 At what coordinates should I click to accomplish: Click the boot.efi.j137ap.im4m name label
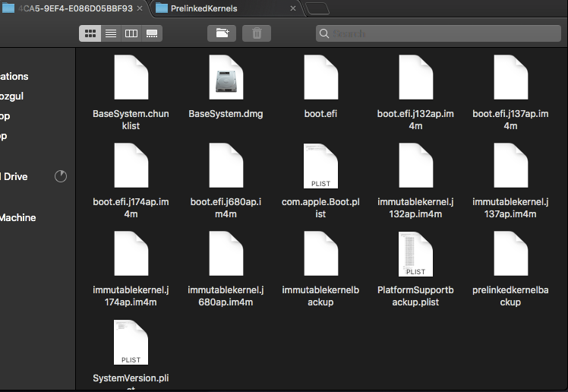point(510,119)
